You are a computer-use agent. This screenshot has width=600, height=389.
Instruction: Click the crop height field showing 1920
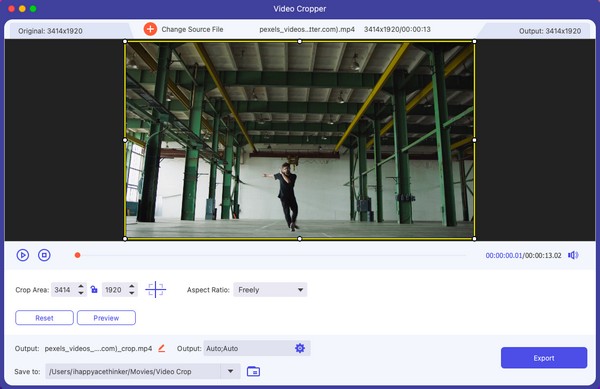point(114,290)
